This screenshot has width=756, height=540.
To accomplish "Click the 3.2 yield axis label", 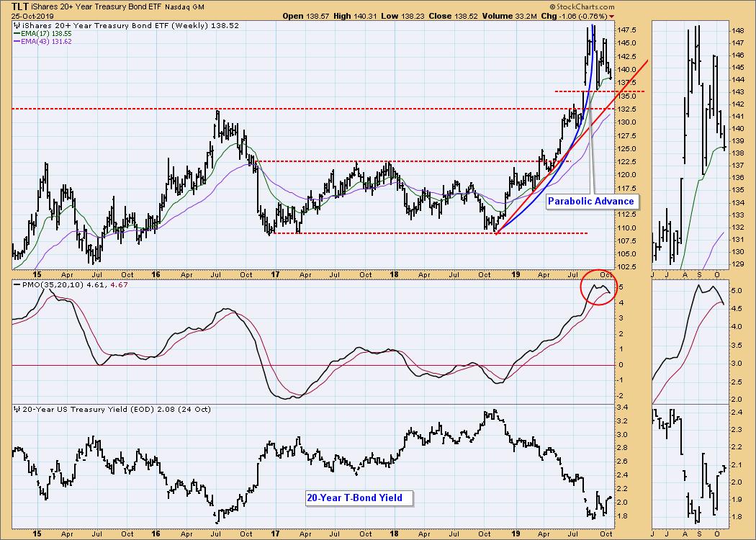I will (x=623, y=421).
